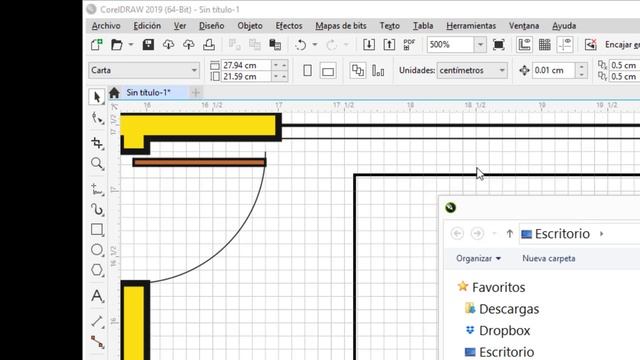
Task: Open the zoom level dropdown
Action: pos(480,44)
